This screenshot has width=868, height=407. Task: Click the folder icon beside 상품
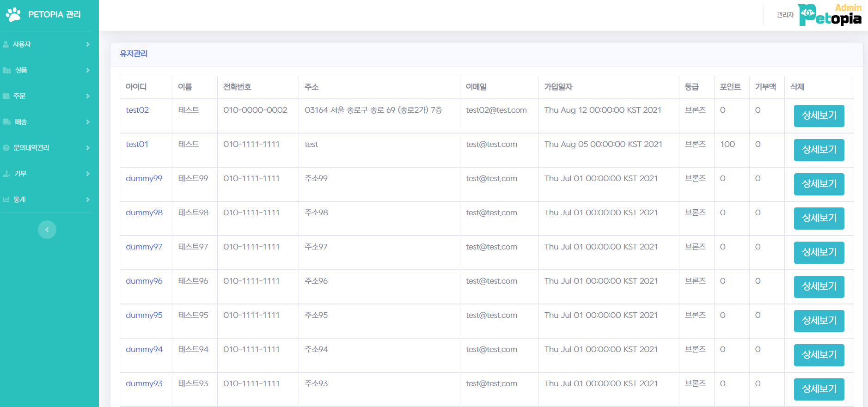[x=7, y=70]
